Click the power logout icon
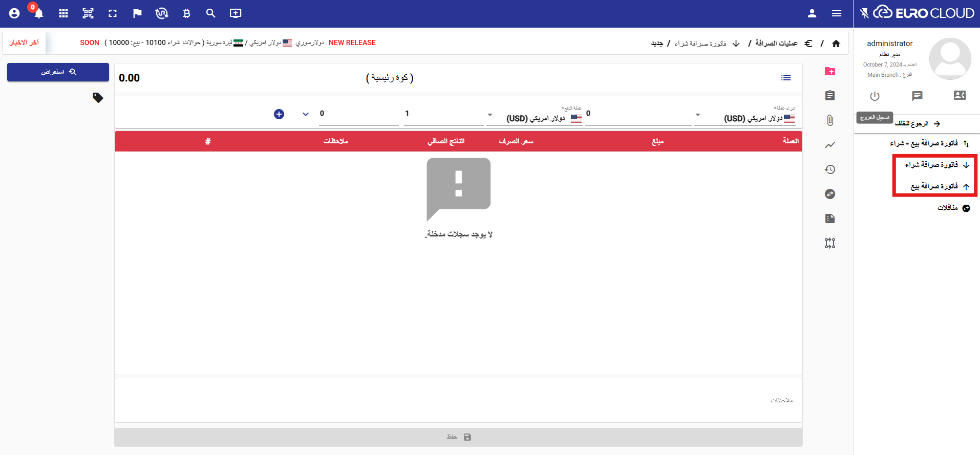Screen dimensions: 980x455 coord(875,96)
